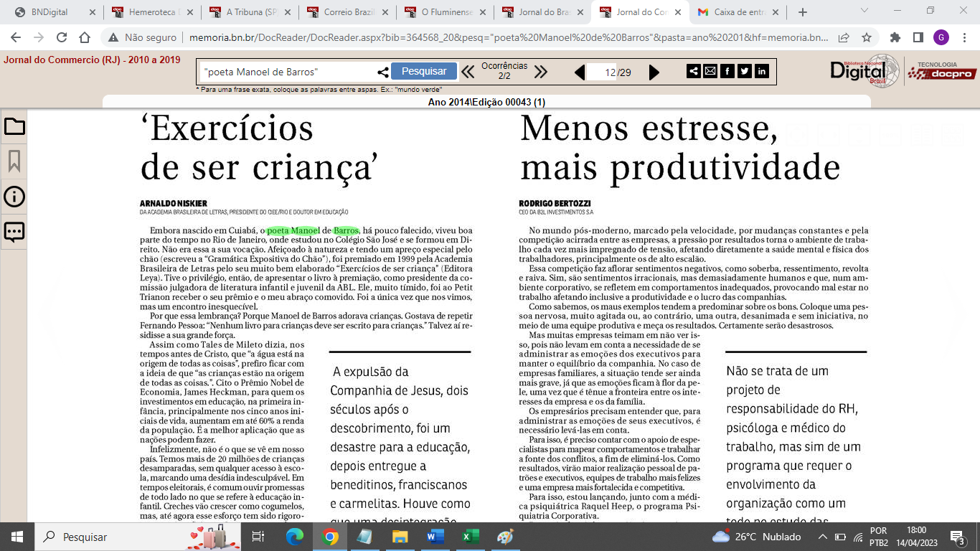Open the comments speech bubble icon
Screen dimensions: 980x551
point(14,232)
